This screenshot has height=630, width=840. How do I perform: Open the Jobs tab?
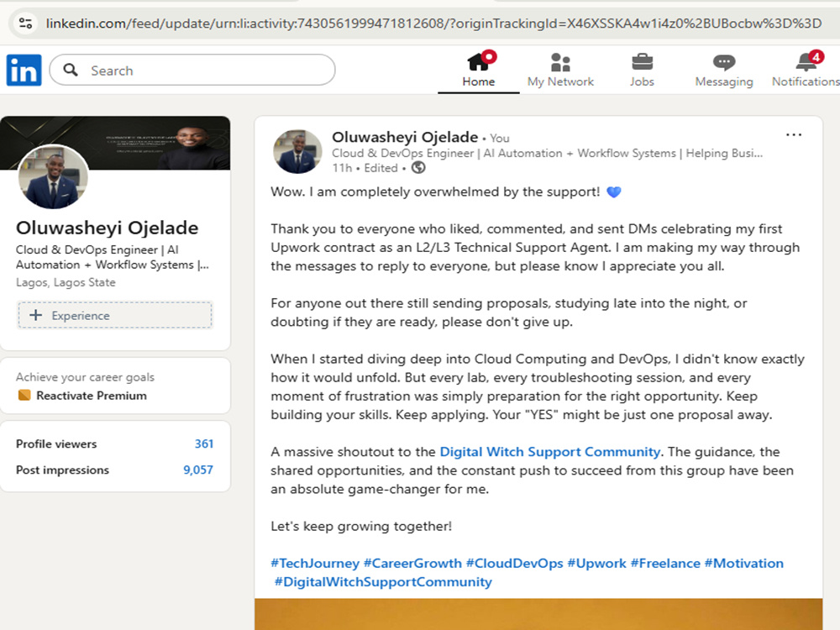[642, 70]
